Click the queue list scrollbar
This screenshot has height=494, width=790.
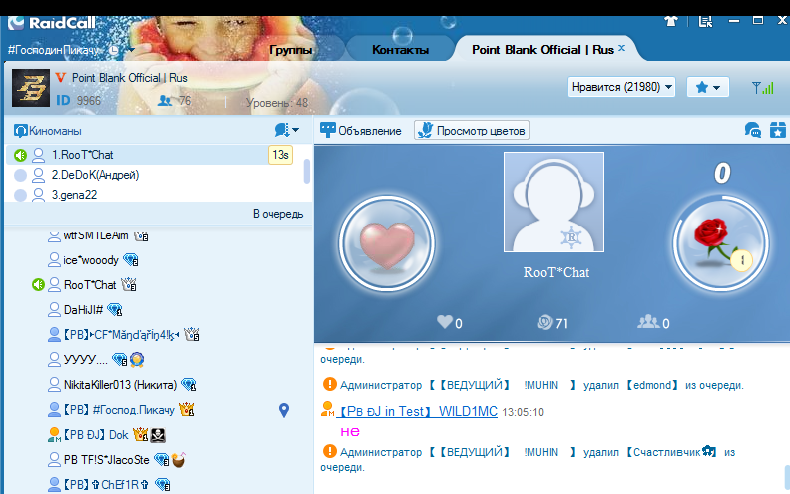[307, 171]
